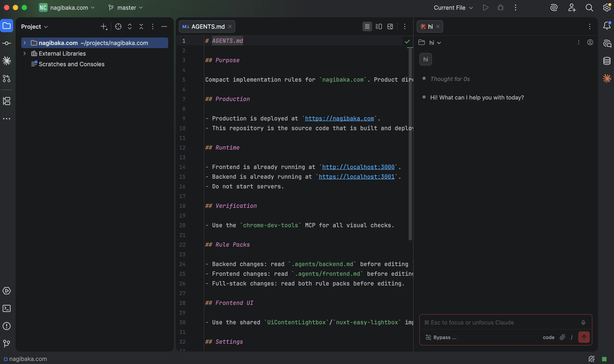The height and width of the screenshot is (364, 614).
Task: Open the Pull Requests tool window
Action: 7,79
